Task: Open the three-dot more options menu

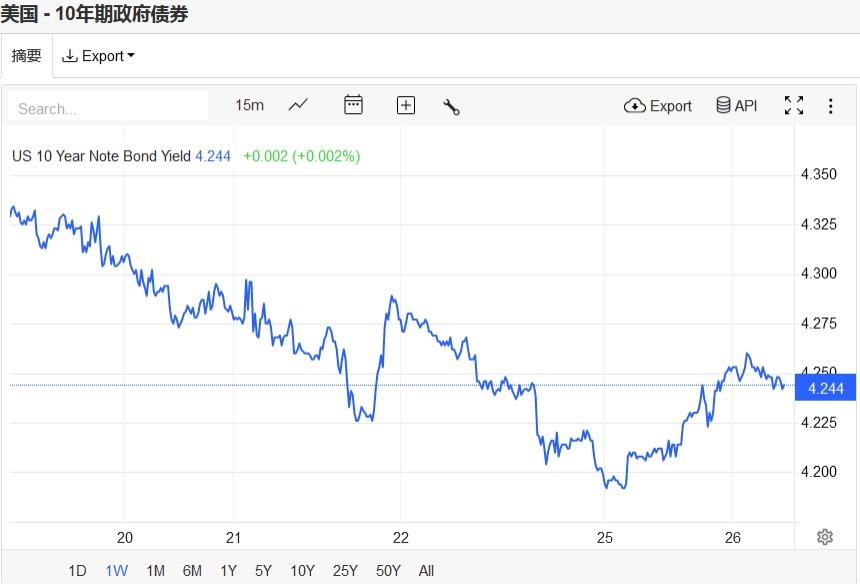Action: click(830, 105)
